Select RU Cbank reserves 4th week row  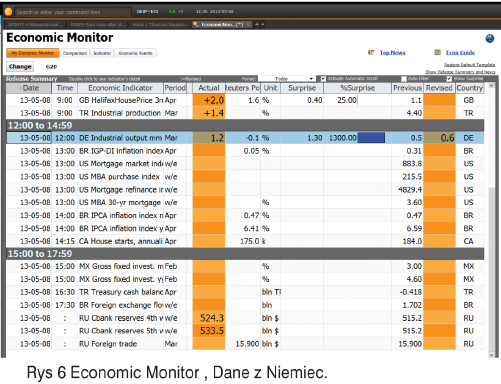click(245, 318)
